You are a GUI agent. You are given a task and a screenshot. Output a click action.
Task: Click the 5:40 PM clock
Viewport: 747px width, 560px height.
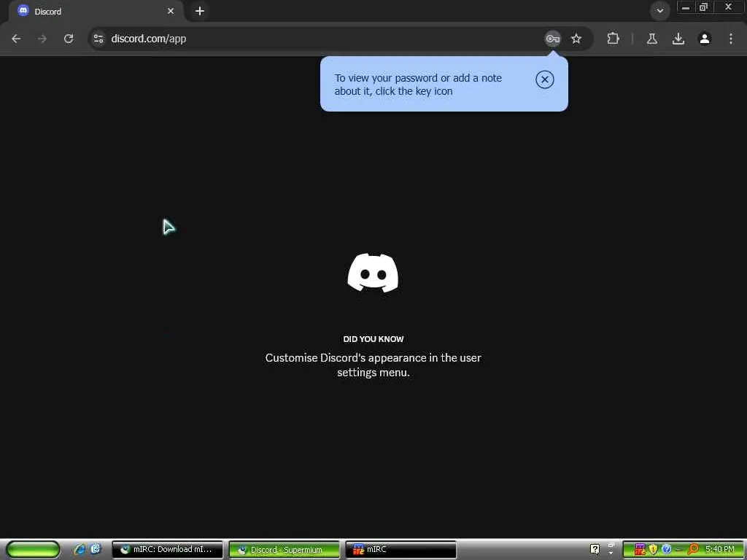(x=720, y=550)
